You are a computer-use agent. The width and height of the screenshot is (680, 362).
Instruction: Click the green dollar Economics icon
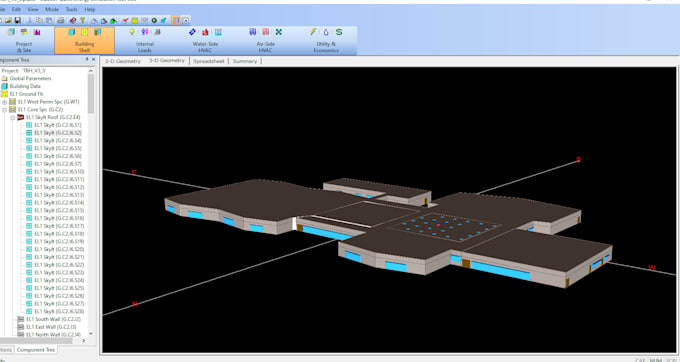339,32
